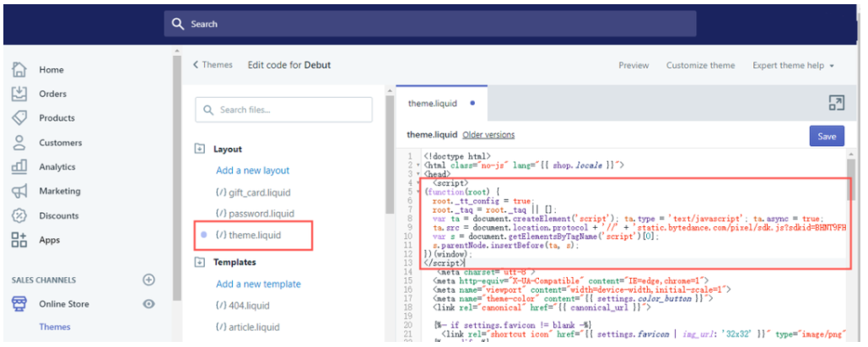Open Online Store sales channel
868x347 pixels.
point(63,304)
